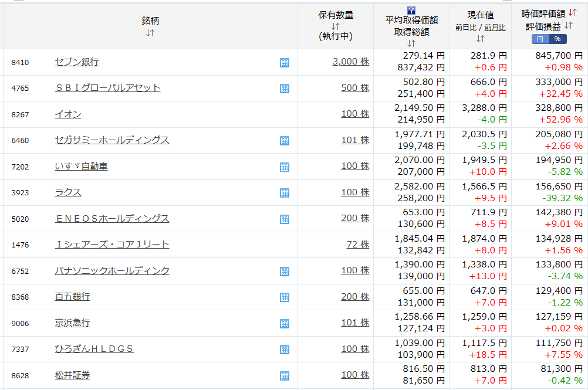
Task: Open the 百五銀行 stock link
Action: point(72,296)
